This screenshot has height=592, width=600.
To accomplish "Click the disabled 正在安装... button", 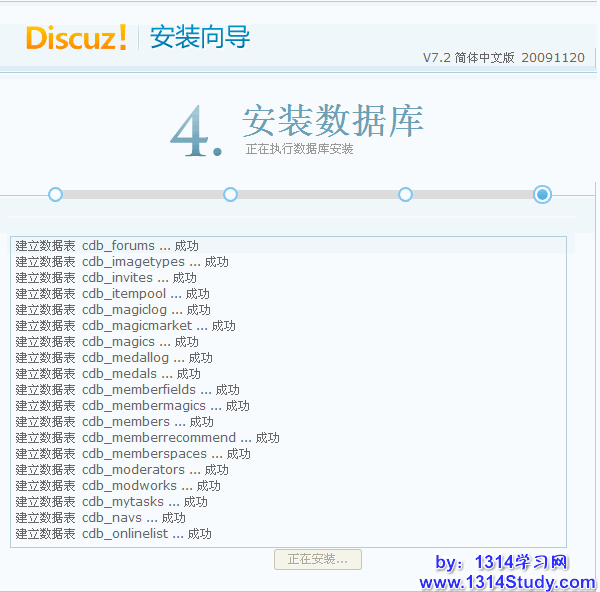I will [x=318, y=559].
